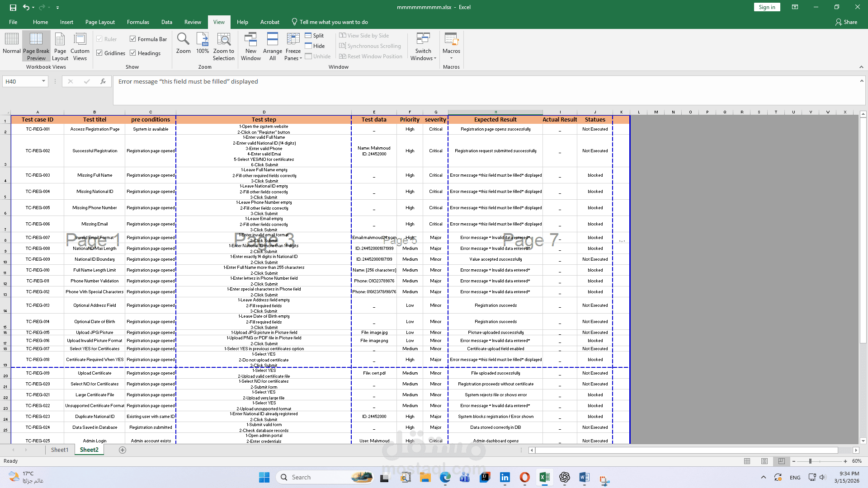This screenshot has height=488, width=868.
Task: Expand the Name Box dropdown arrow
Action: pos(43,81)
